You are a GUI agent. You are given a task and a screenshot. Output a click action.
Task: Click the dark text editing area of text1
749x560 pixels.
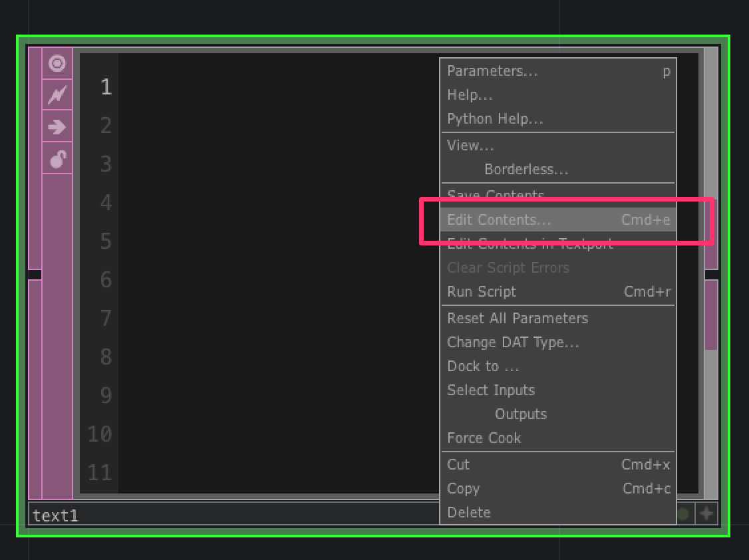pyautogui.click(x=278, y=273)
